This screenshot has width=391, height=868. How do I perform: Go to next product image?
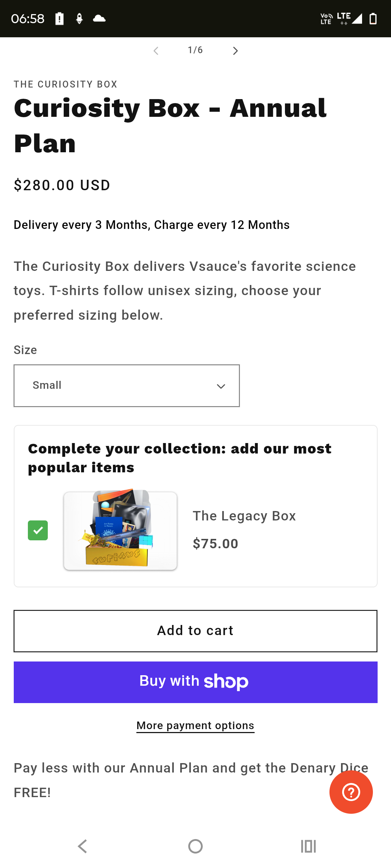click(x=235, y=51)
